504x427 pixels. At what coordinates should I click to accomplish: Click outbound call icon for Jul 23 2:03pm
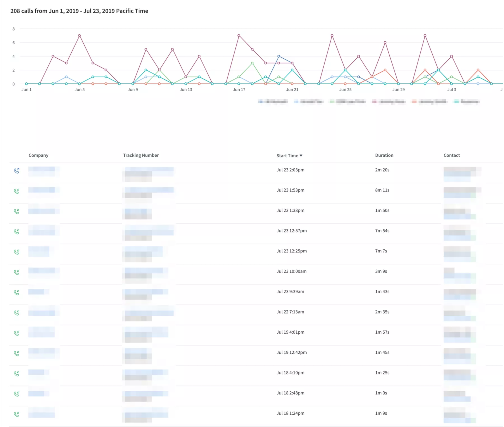tap(16, 171)
